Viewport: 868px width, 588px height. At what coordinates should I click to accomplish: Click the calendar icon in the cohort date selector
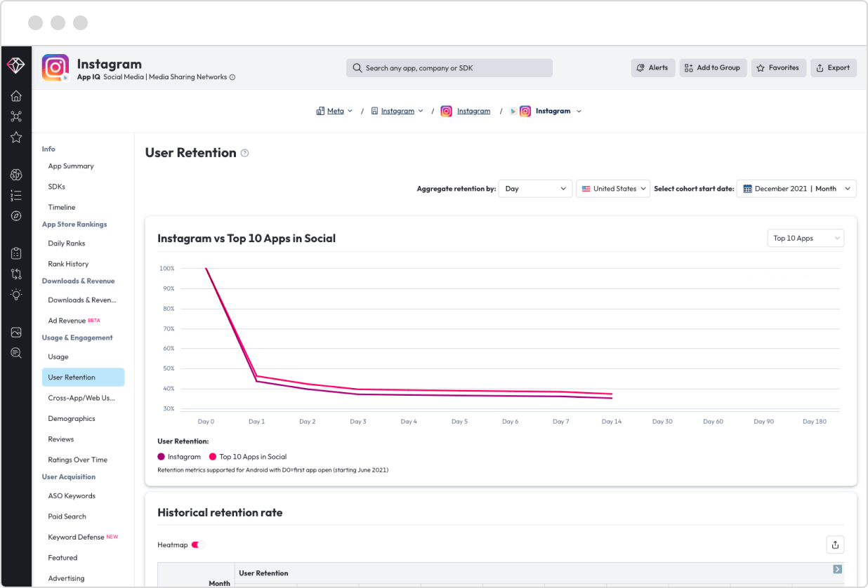[747, 189]
